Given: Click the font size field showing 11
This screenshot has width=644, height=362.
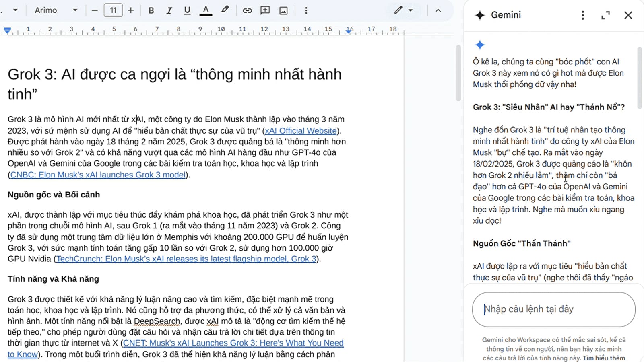Looking at the screenshot, I should pyautogui.click(x=113, y=10).
